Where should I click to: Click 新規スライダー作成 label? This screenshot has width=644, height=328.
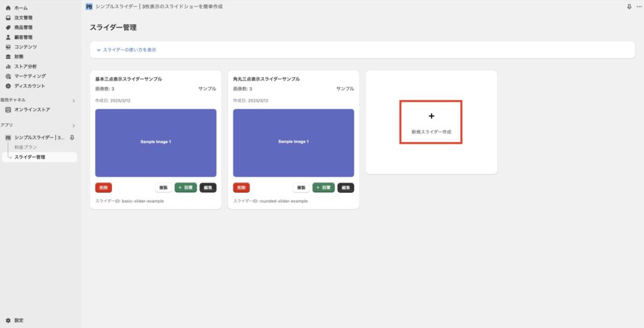coord(431,132)
